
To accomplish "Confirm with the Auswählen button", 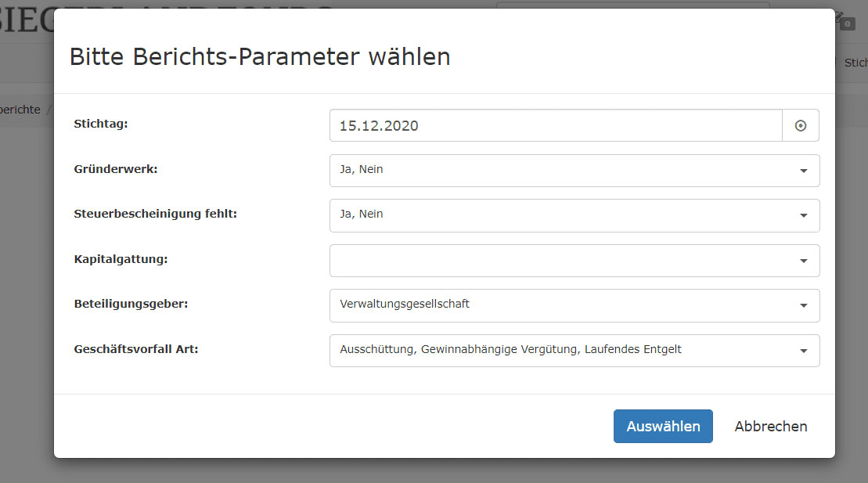I will coord(663,427).
